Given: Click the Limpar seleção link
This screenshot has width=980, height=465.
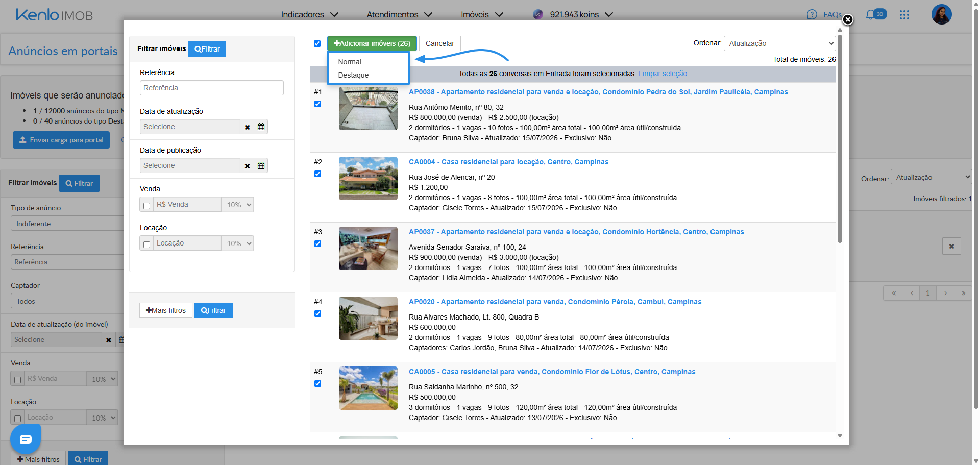Looking at the screenshot, I should click(x=663, y=74).
